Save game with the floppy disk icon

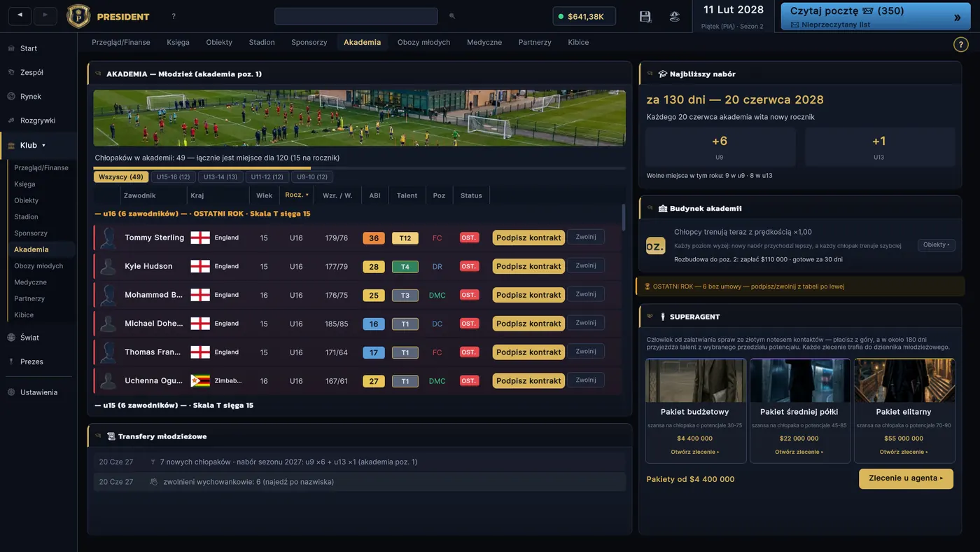tap(645, 16)
